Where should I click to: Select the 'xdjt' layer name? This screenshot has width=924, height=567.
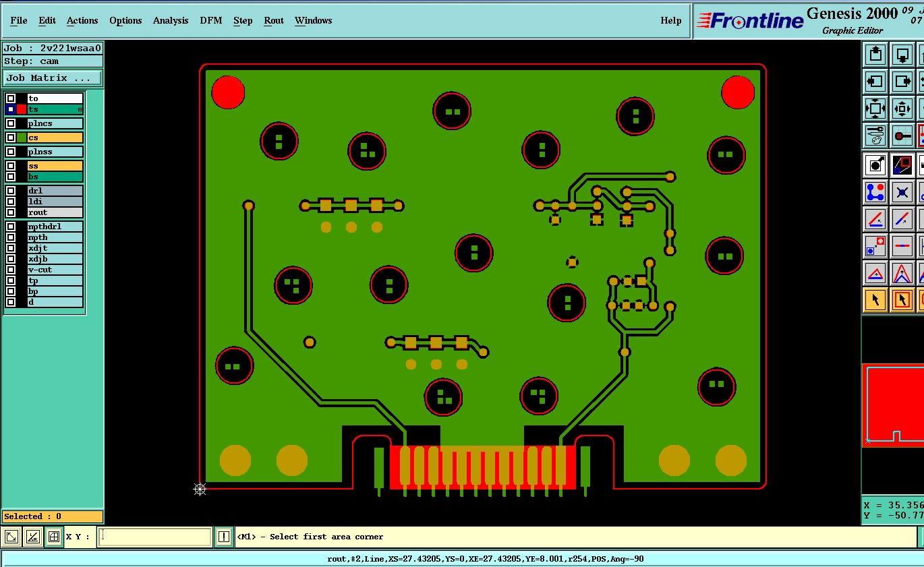[55, 248]
